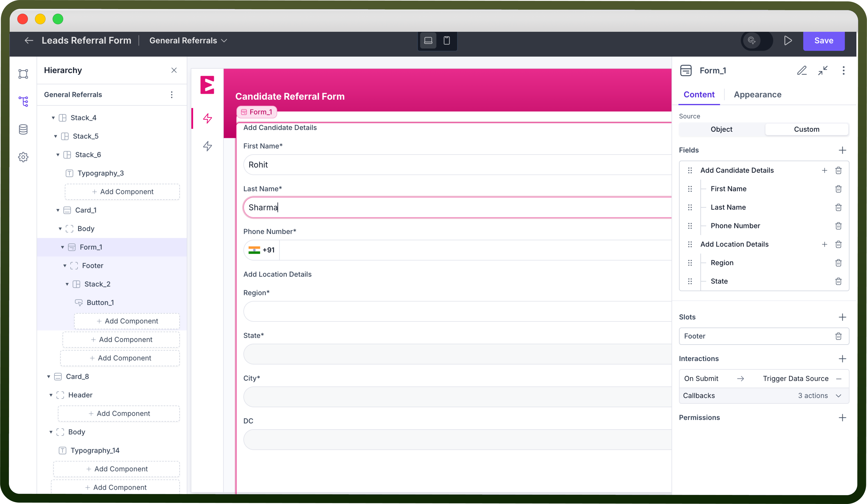Add Component under Typography_3

[123, 192]
